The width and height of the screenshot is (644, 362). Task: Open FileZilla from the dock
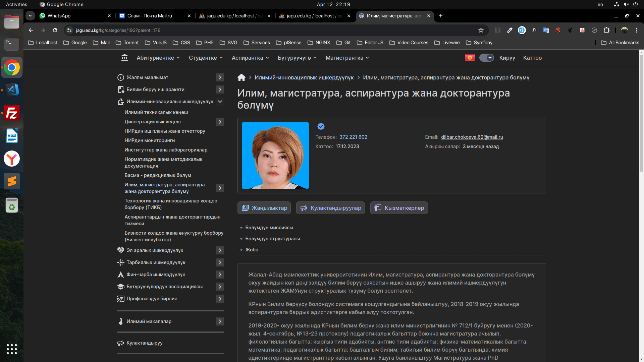point(12,113)
